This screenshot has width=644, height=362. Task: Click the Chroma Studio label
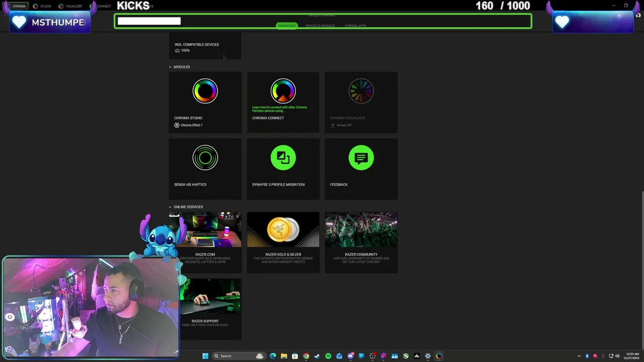[188, 118]
